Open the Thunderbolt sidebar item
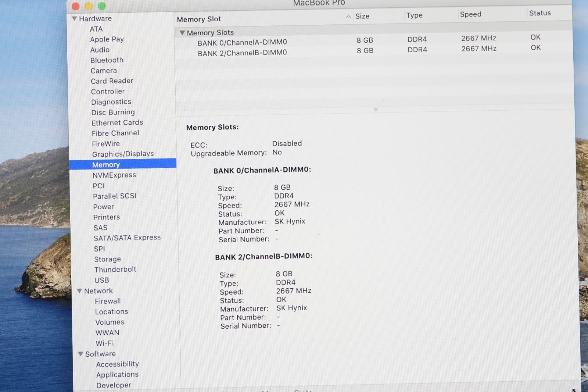The height and width of the screenshot is (392, 588). tap(115, 270)
